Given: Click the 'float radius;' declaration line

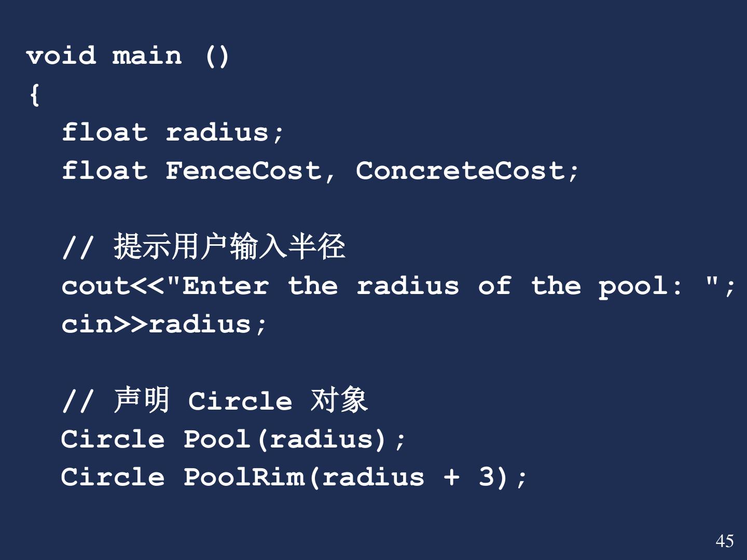Looking at the screenshot, I should click(x=173, y=132).
